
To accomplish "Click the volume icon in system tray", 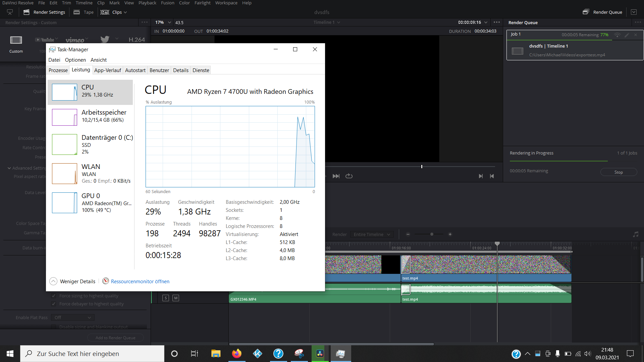I will [587, 354].
